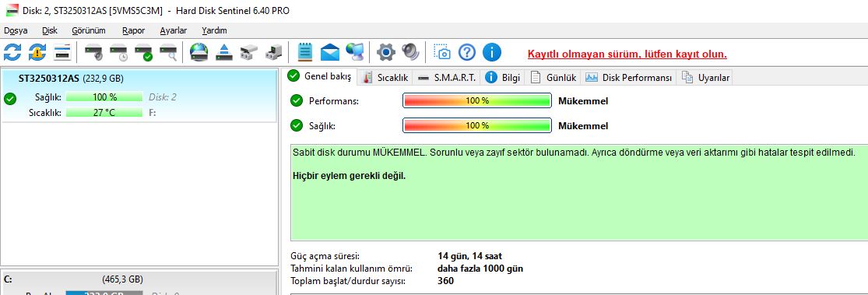
Task: Click the Sağlık 100 % gradient bar in overview
Action: [476, 125]
